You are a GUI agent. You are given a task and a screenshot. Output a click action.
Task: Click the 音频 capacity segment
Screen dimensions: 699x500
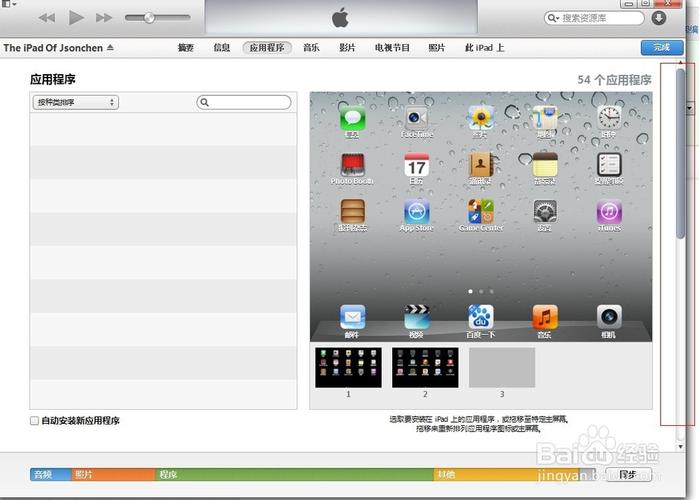coord(50,475)
